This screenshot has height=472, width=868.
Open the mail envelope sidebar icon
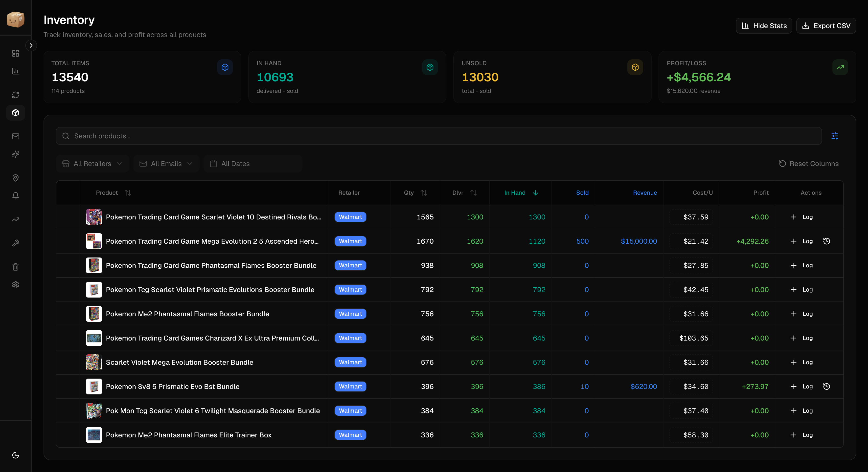click(16, 136)
